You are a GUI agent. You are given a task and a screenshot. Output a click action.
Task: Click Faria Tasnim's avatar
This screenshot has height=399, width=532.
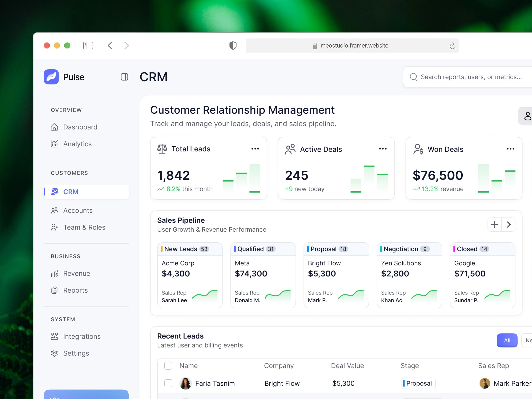[185, 383]
